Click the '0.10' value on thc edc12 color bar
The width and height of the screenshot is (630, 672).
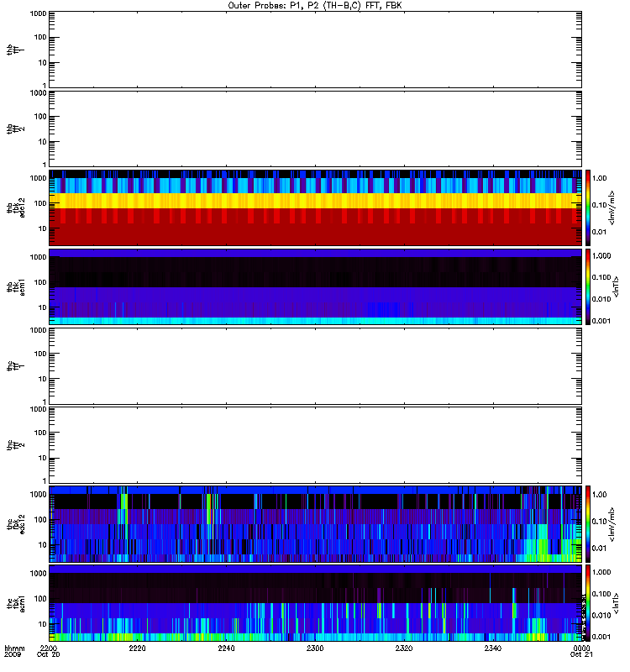coord(599,521)
